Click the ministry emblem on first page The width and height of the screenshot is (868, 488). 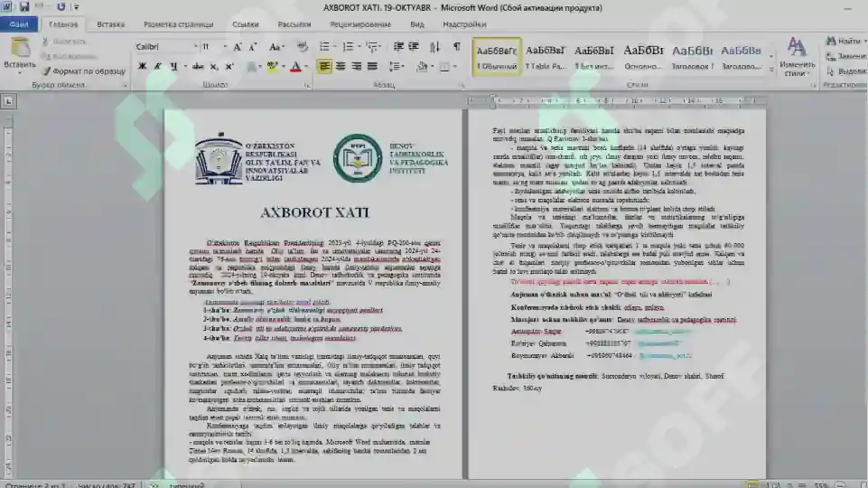pyautogui.click(x=219, y=159)
